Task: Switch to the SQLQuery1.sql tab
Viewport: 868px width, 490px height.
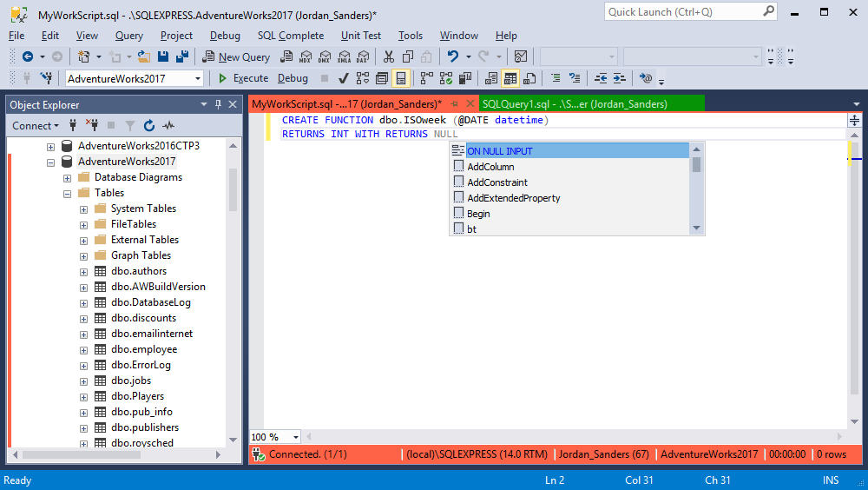Action: (575, 104)
